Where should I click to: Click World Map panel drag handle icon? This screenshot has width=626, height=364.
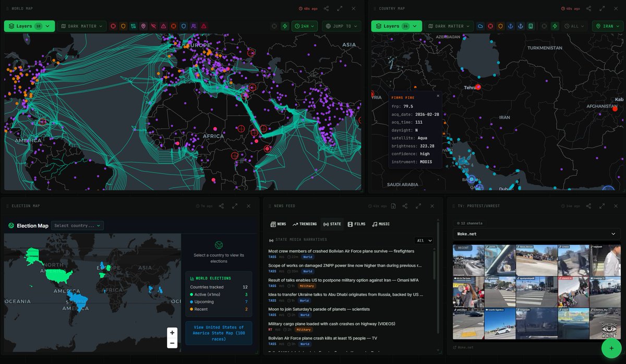pyautogui.click(x=7, y=8)
